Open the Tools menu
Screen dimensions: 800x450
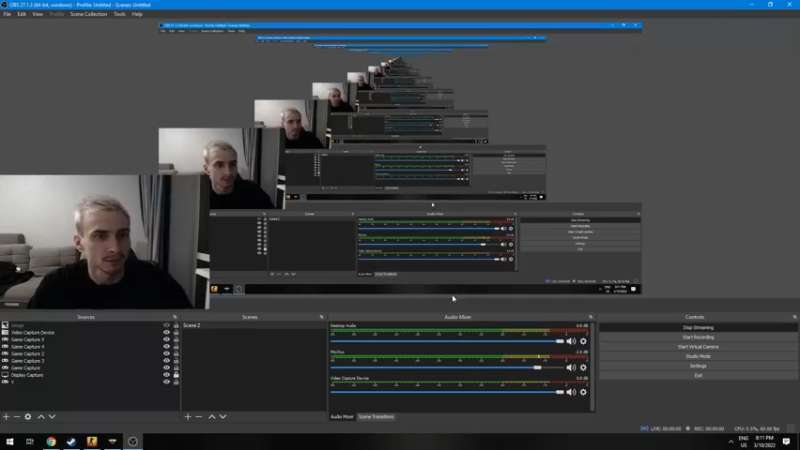tap(119, 14)
